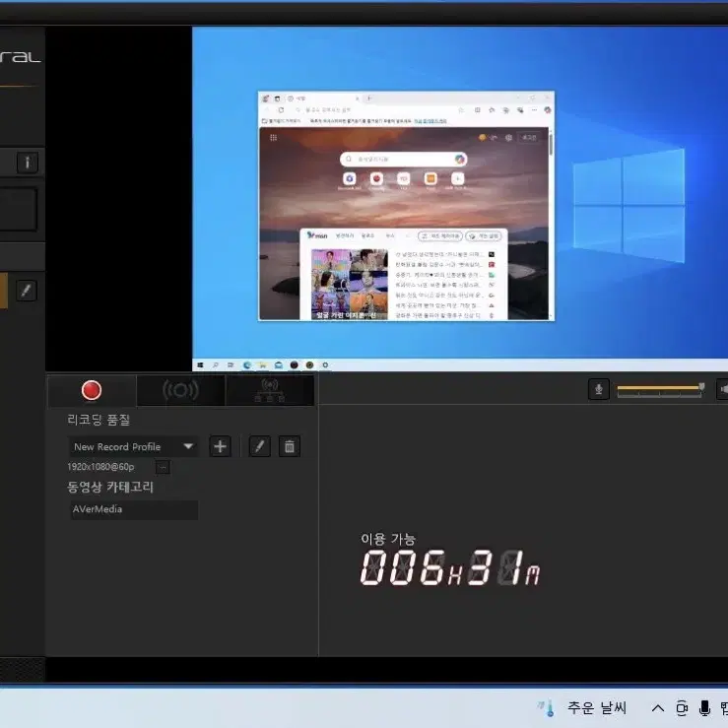Open Edge more options ellipsis menu

tap(534, 110)
